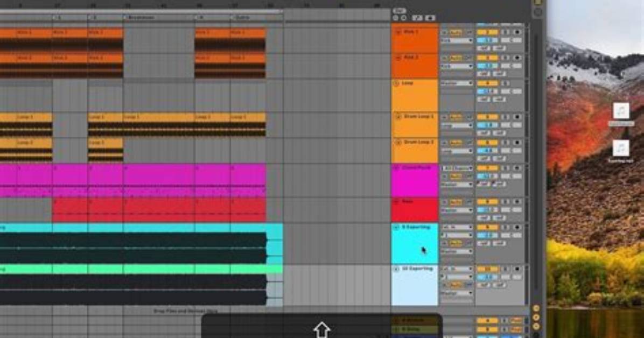
Task: Solo the 10 Exporting track
Action: point(506,269)
